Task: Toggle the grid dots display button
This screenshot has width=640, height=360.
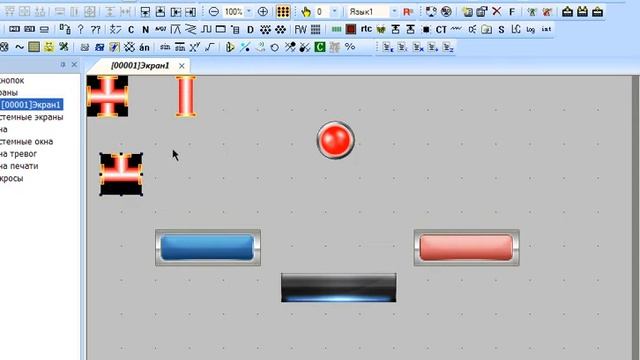Action: [283, 12]
